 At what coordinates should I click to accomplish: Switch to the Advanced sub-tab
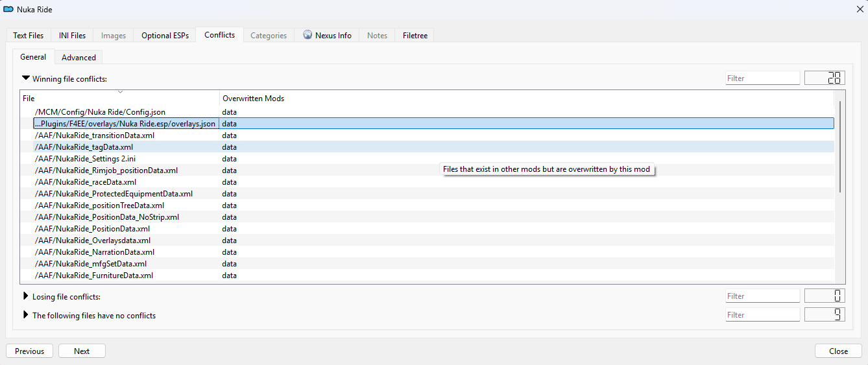tap(78, 58)
